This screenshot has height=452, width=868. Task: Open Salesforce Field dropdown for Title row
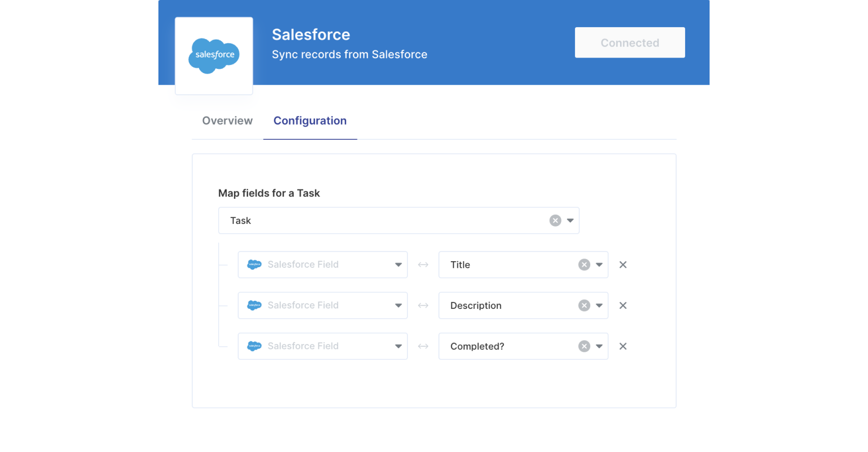[323, 264]
